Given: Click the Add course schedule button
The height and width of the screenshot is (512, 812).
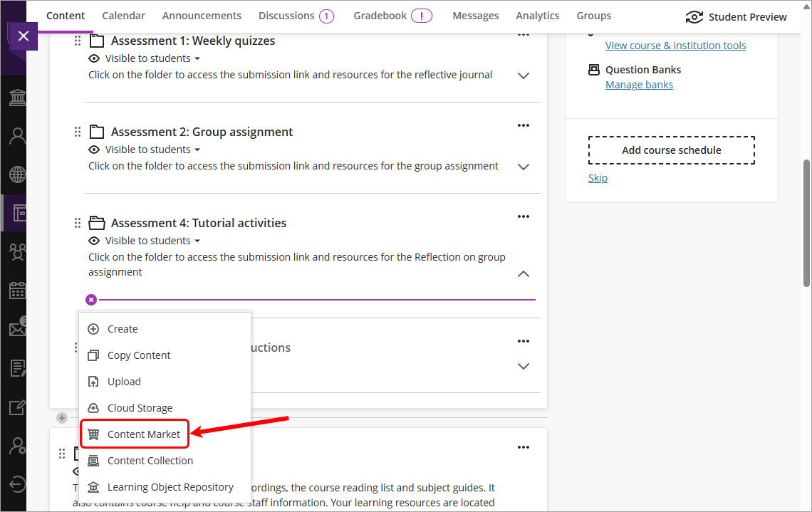Looking at the screenshot, I should [x=671, y=150].
